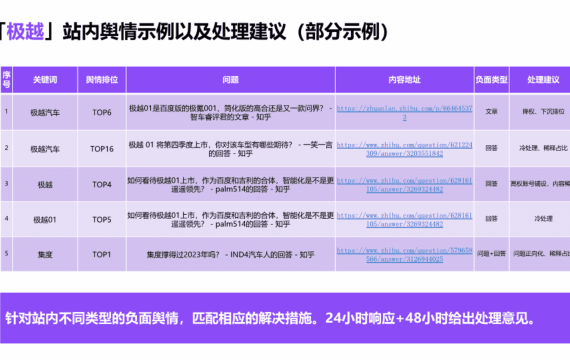Click the TOP6 ranking cell
The width and height of the screenshot is (570, 360).
coord(102,112)
